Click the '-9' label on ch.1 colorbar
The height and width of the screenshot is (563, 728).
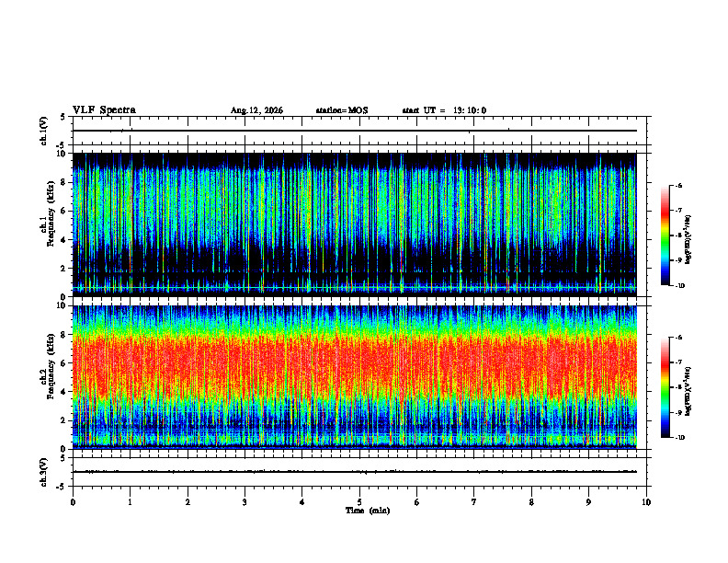click(x=679, y=260)
